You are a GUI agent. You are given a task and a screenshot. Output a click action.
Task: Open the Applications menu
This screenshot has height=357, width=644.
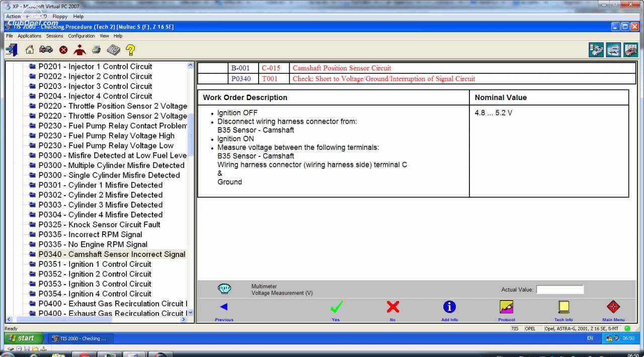pos(30,36)
